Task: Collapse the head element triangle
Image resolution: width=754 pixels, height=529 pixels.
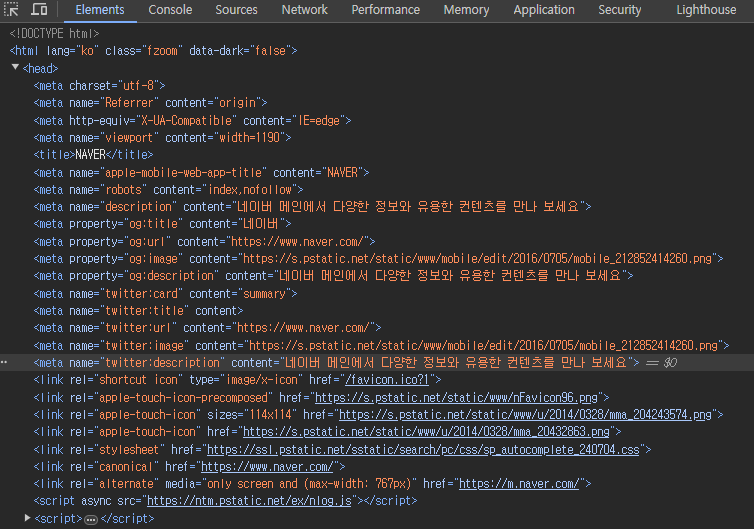Action: (15, 67)
